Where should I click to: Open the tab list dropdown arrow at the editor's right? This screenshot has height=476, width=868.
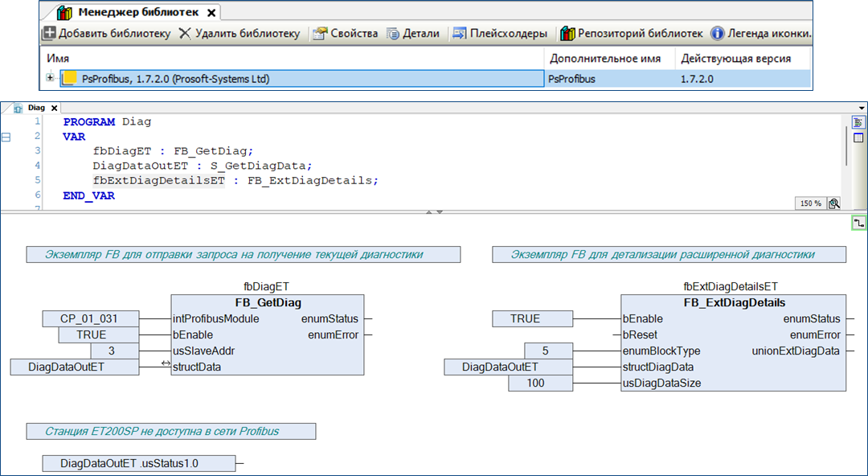(862, 108)
